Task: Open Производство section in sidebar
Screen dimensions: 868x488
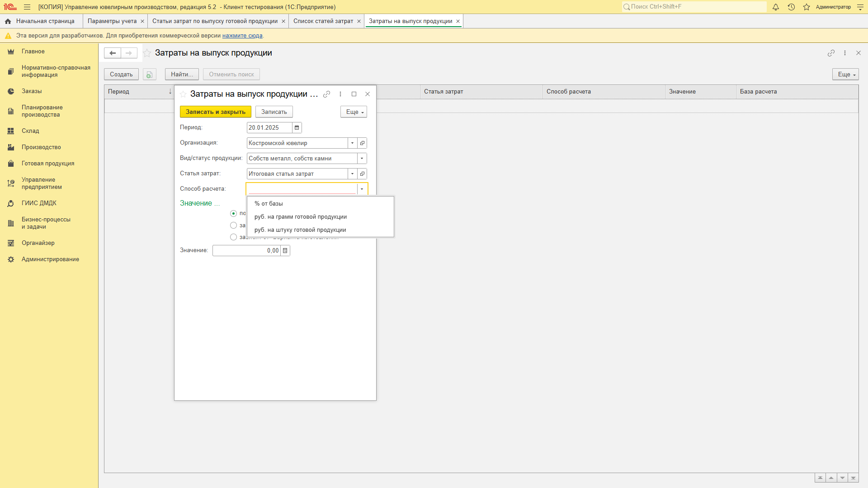Action: pos(41,147)
